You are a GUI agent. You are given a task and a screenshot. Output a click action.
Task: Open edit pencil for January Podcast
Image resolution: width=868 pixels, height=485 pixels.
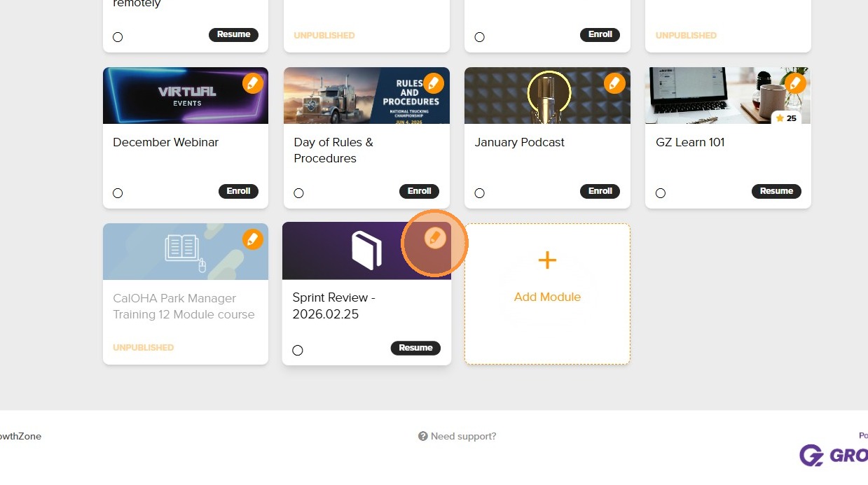[614, 84]
